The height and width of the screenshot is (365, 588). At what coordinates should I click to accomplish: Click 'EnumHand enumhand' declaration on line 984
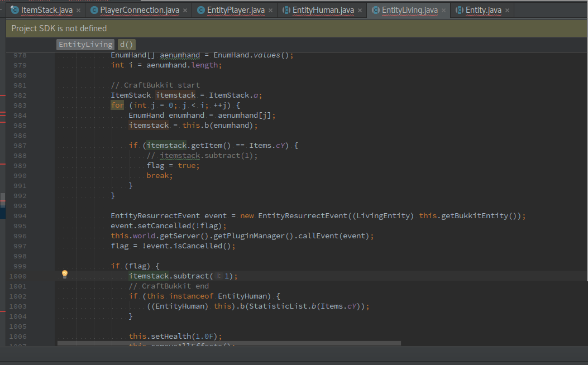pos(166,116)
